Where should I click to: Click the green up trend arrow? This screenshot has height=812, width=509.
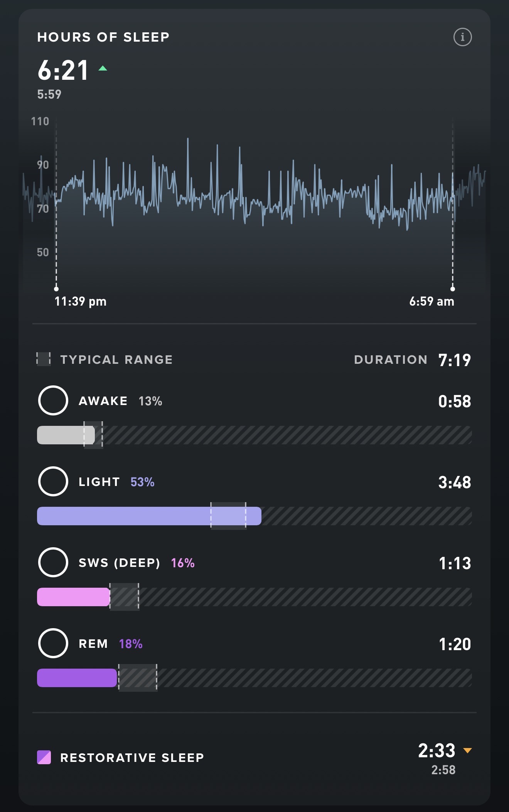(103, 69)
